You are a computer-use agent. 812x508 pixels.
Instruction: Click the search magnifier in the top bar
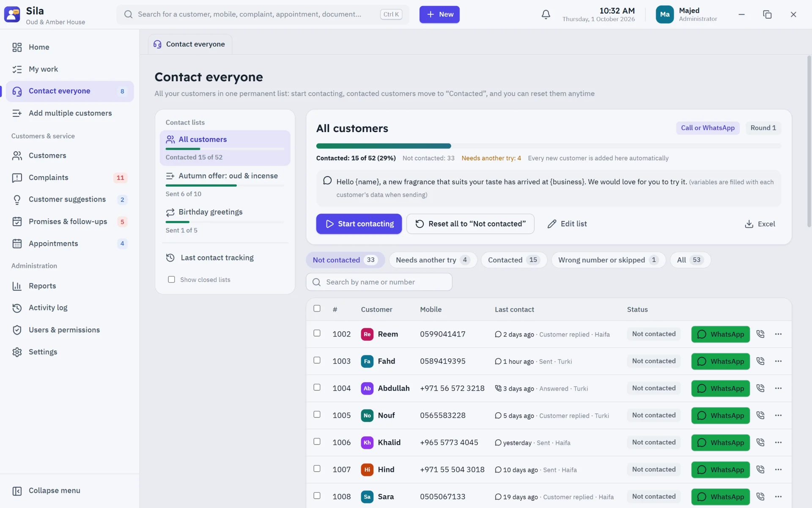click(x=128, y=14)
